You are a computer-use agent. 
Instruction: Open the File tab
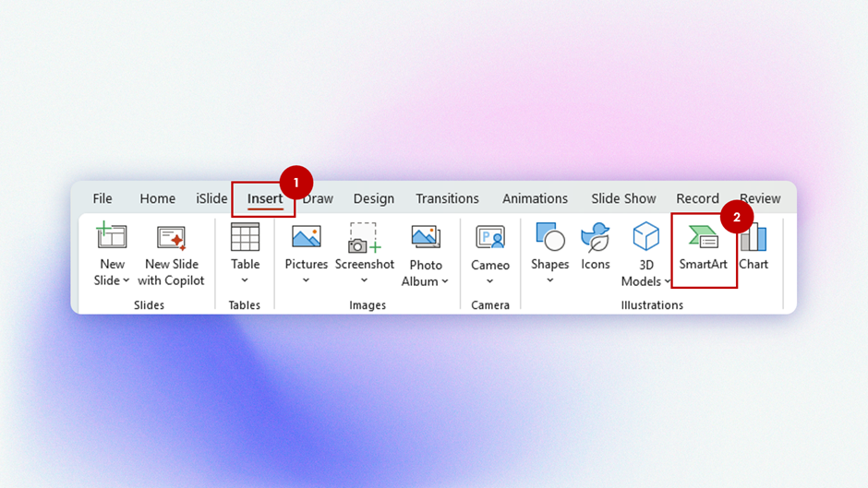[x=102, y=198]
